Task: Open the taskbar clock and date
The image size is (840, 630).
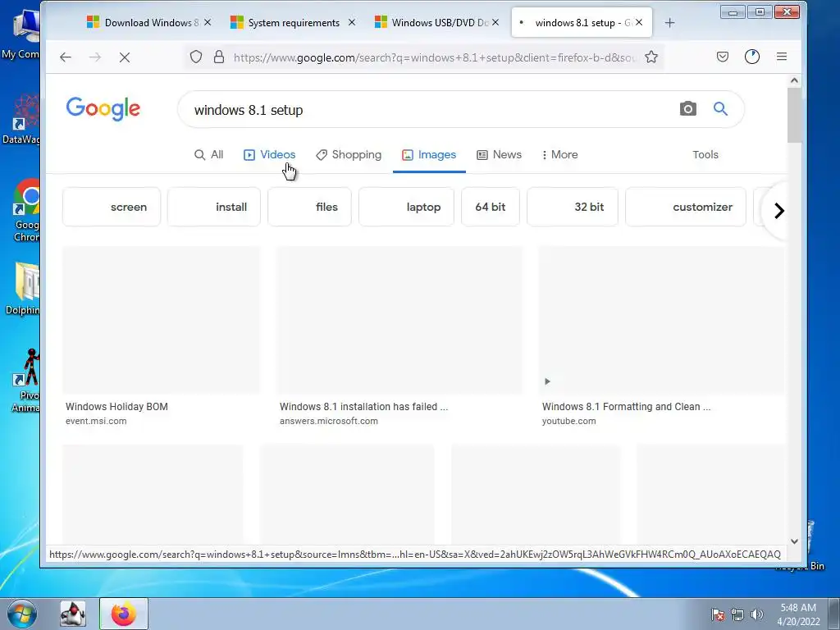Action: (798, 614)
